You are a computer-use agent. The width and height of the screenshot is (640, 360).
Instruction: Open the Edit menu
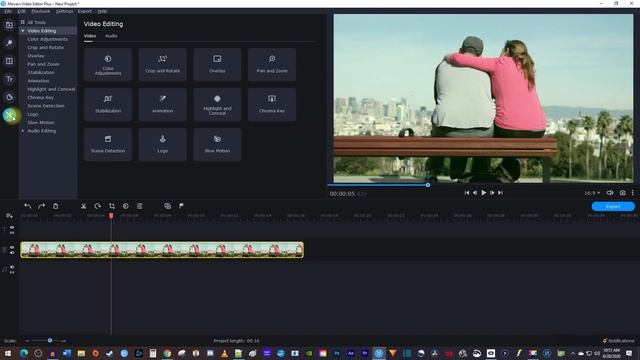coord(22,11)
